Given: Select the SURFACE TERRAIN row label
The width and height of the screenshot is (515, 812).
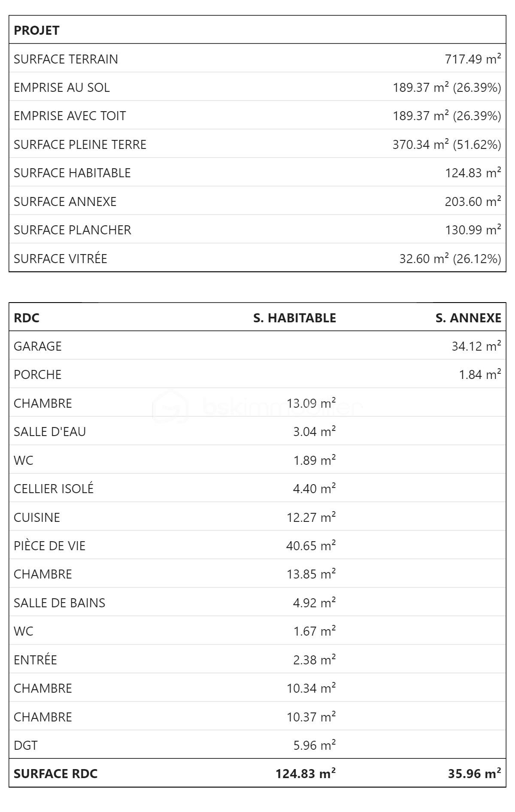Looking at the screenshot, I should [66, 59].
